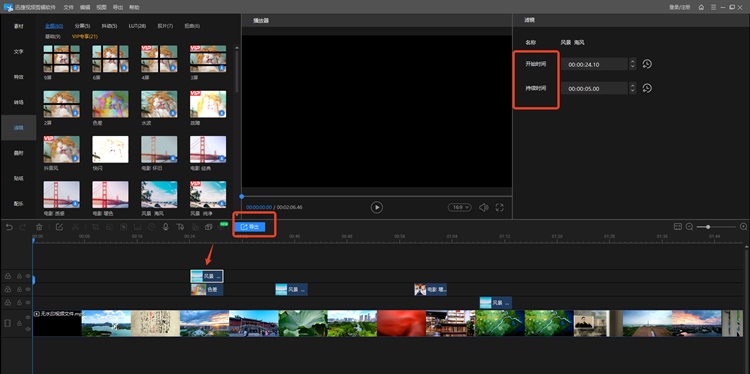750x374 pixels.
Task: Toggle the lock on second filter track
Action: pos(20,289)
